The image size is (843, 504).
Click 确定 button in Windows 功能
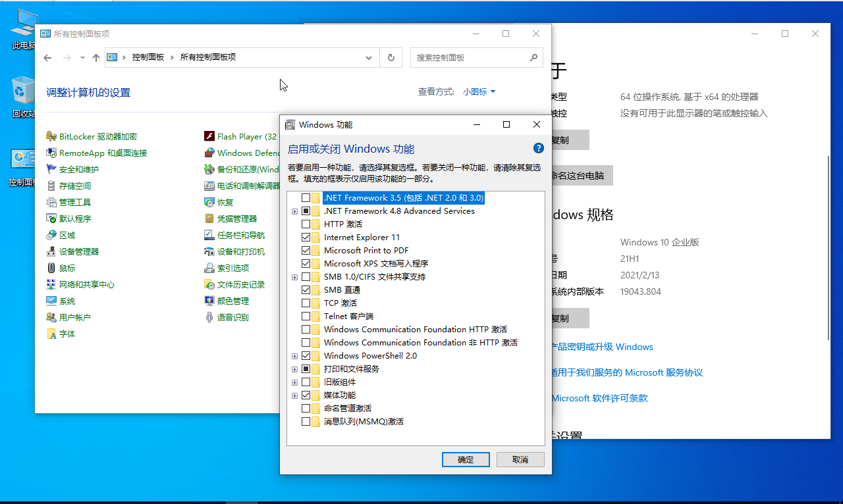pos(466,459)
